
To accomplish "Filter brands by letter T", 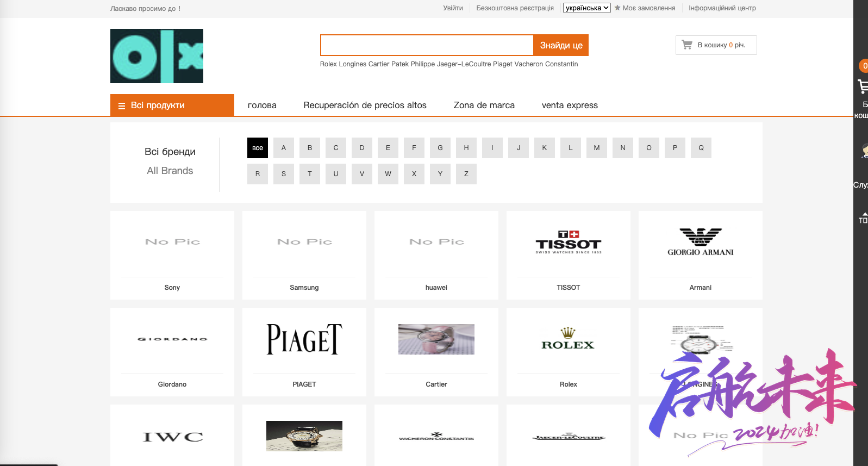I will point(310,174).
